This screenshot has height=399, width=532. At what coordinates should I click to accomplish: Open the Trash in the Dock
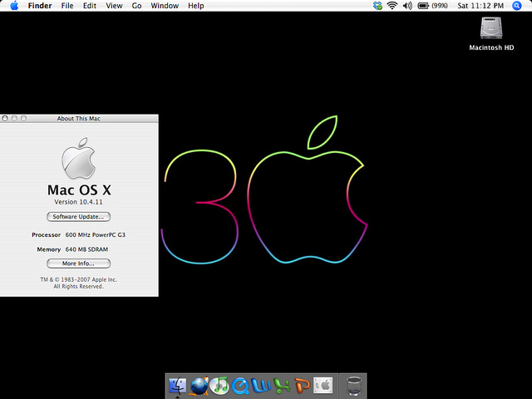click(353, 386)
